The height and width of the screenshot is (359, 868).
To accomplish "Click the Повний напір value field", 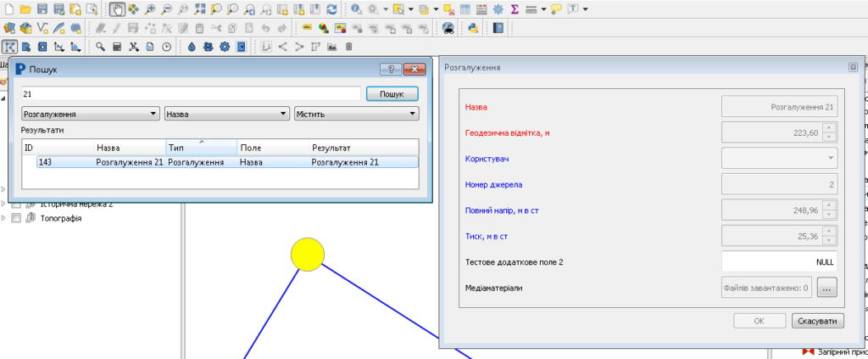I will click(780, 210).
